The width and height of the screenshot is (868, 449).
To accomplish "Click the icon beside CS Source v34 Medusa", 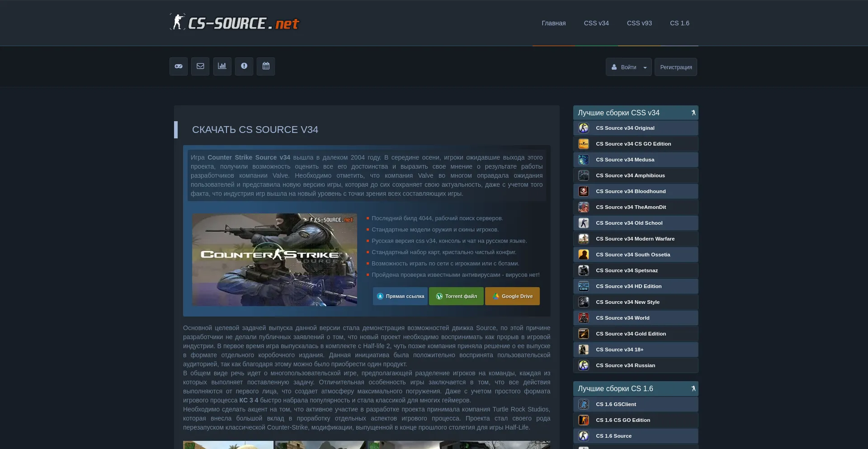I will [584, 160].
